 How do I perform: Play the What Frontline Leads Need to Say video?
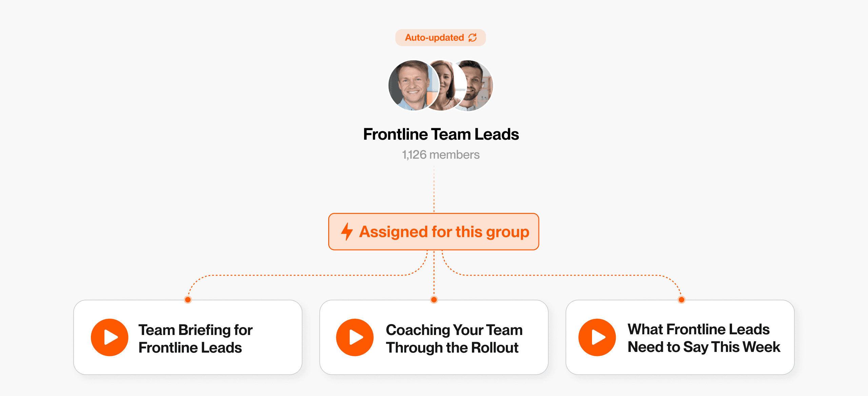pos(597,337)
